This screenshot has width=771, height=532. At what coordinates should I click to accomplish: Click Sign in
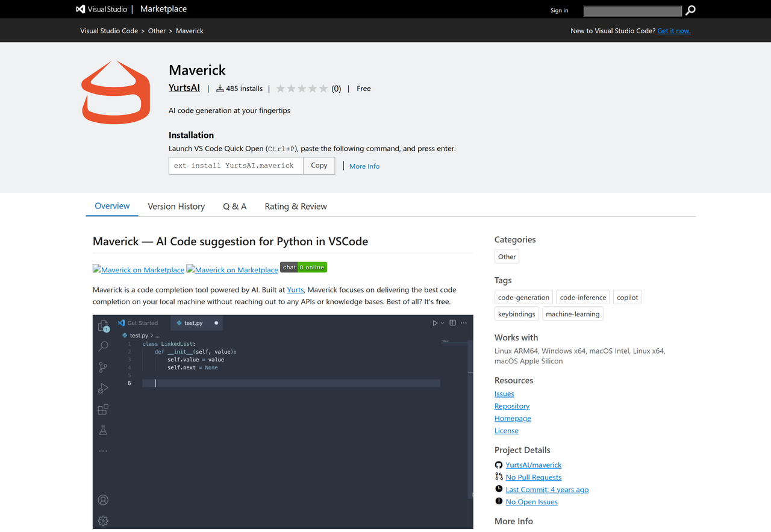559,10
